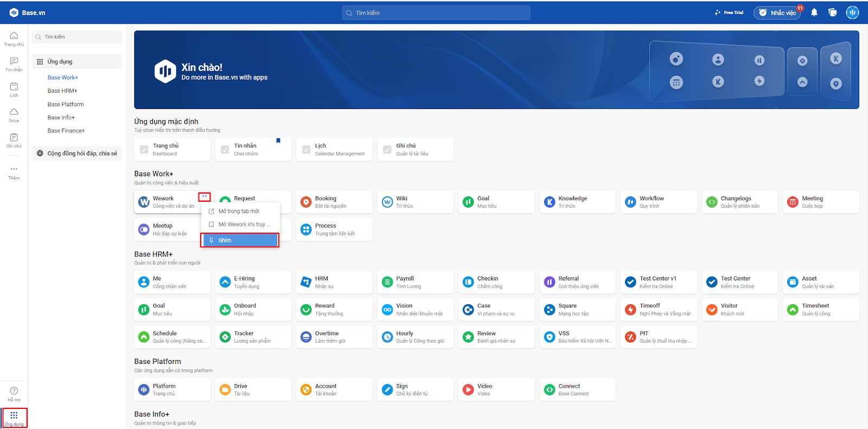868x429 pixels.
Task: Open Tin nhắn in the left sidebar
Action: tap(14, 65)
